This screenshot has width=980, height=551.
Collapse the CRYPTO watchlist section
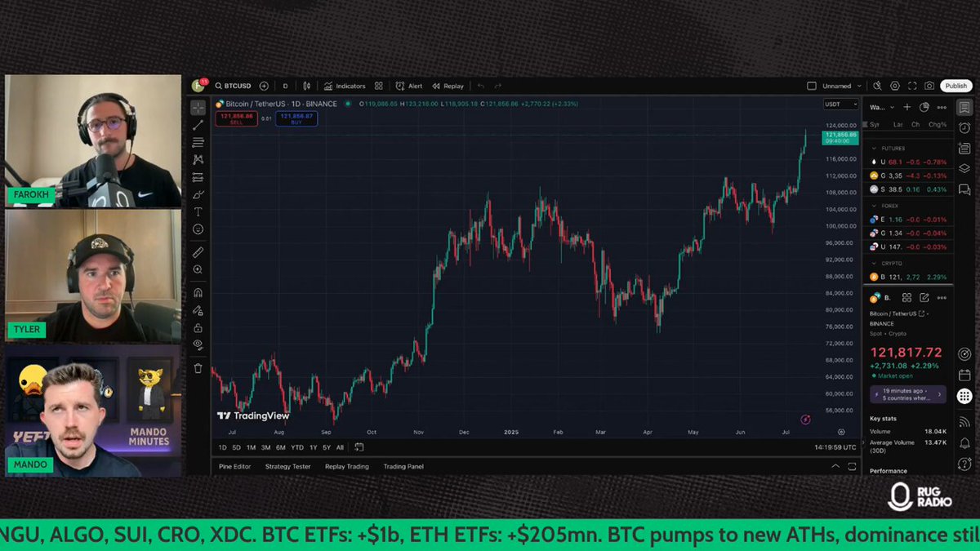875,264
